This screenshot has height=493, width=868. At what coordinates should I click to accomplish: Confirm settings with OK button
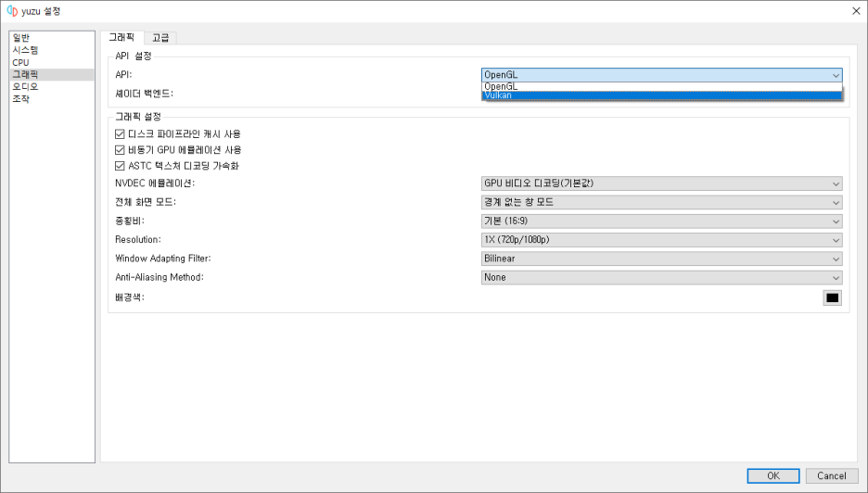(x=773, y=475)
